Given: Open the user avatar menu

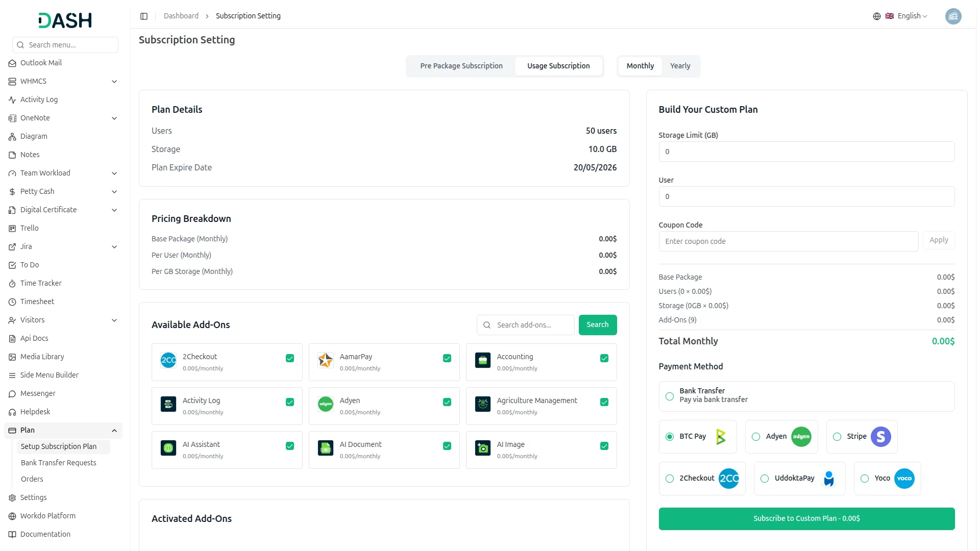Looking at the screenshot, I should (953, 16).
